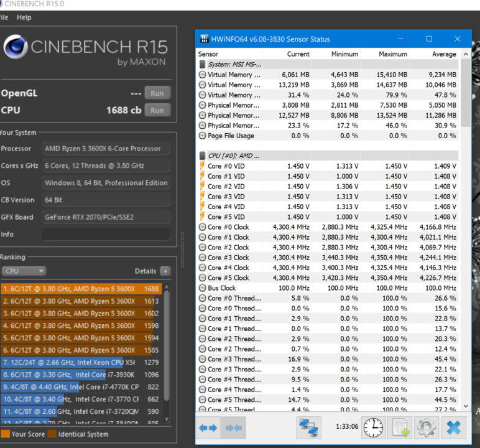
Task: Click the Info input field
Action: click(106, 234)
